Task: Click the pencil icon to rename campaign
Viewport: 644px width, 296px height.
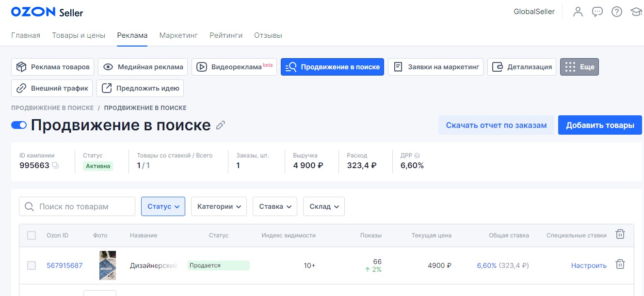Action: click(x=221, y=125)
